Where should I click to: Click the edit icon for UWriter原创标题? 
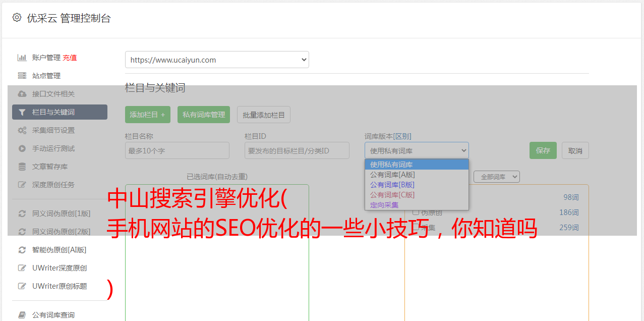tap(22, 286)
